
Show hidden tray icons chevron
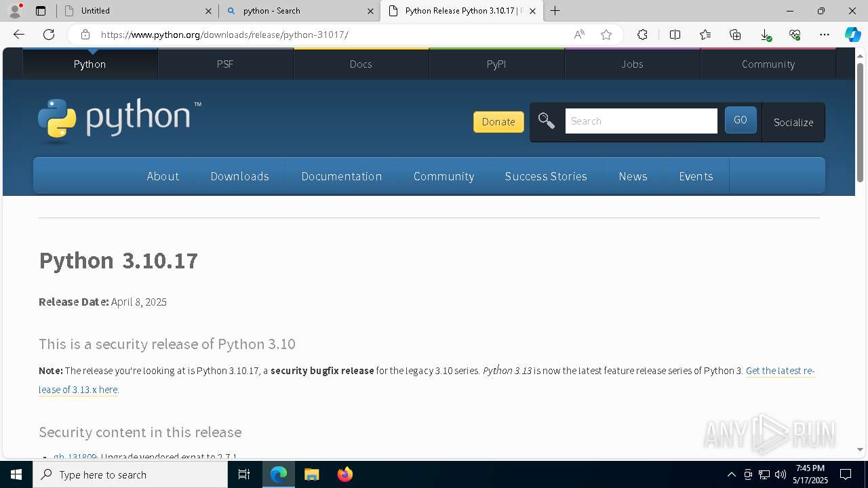pyautogui.click(x=731, y=474)
